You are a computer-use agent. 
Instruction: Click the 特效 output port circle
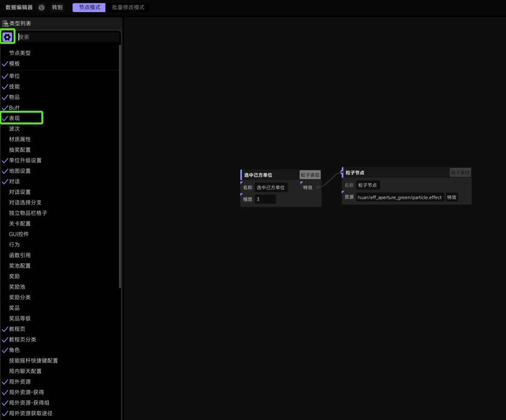318,187
